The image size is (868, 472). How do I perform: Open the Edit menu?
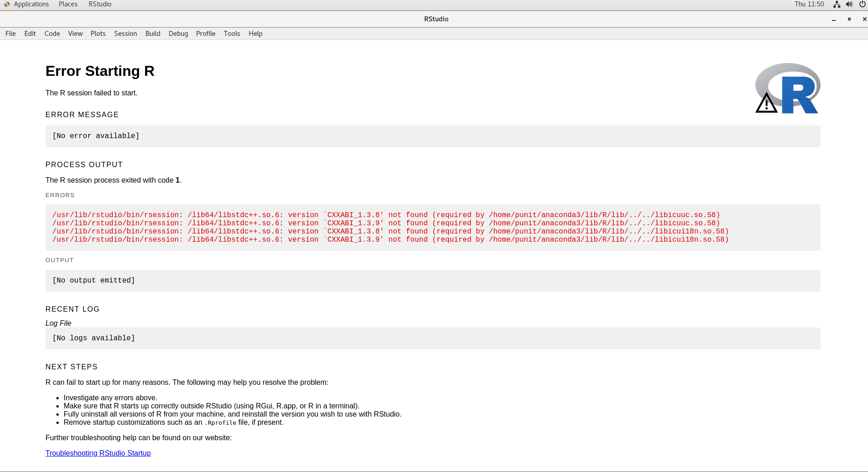pyautogui.click(x=30, y=33)
